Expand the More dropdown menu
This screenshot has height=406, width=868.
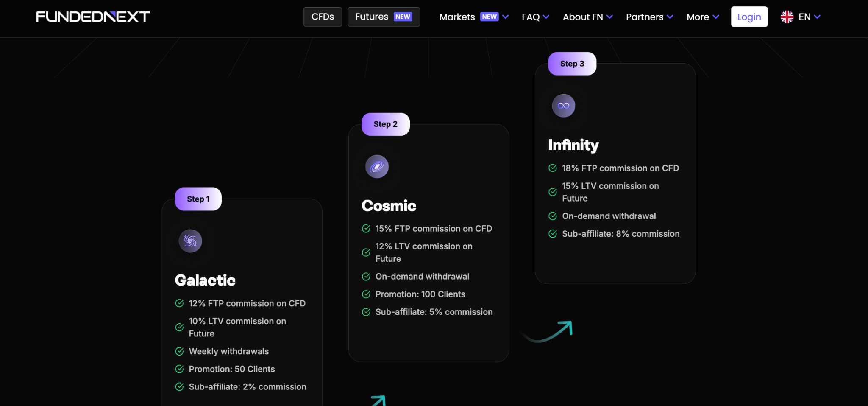pos(703,17)
